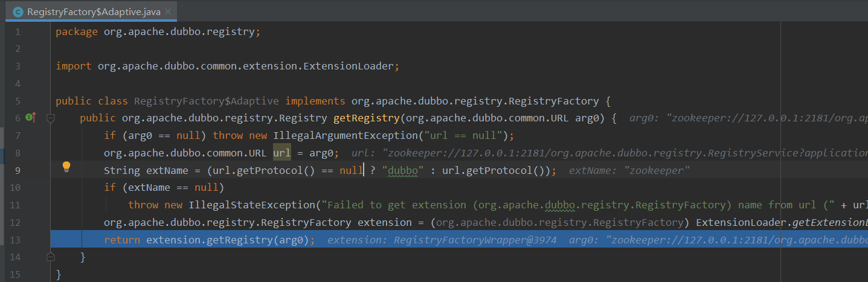Viewport: 868px width, 282px height.
Task: Click the Java class icon in the file tab
Action: click(18, 11)
